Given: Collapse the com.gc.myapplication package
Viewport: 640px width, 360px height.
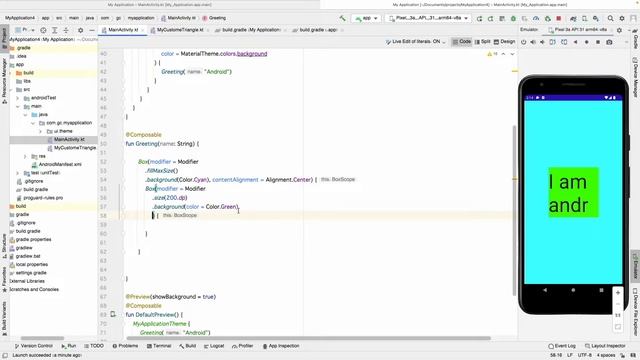Looking at the screenshot, I should pyautogui.click(x=33, y=123).
